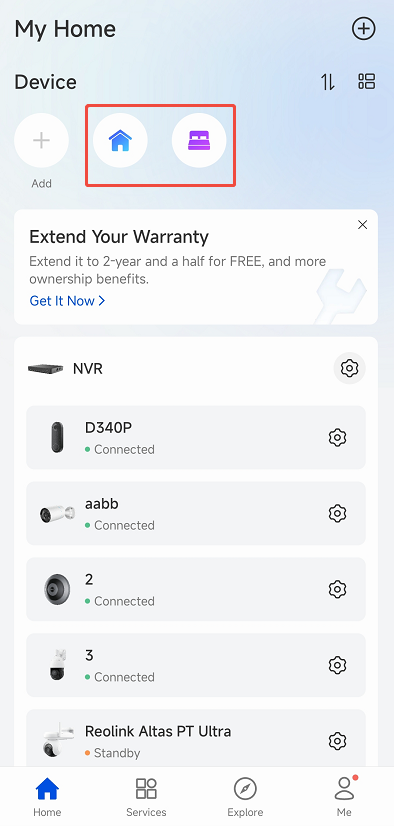
Task: Tap the plus icon beside My Home
Action: (x=363, y=28)
